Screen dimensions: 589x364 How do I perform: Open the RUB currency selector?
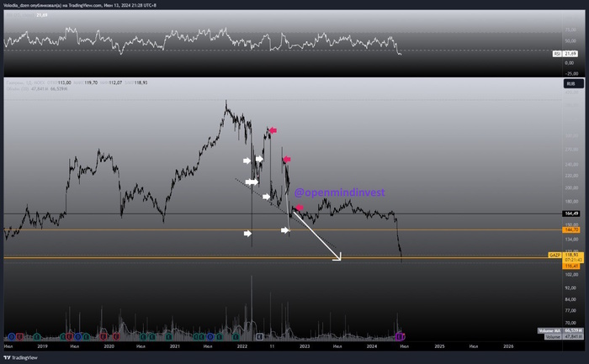pyautogui.click(x=574, y=84)
